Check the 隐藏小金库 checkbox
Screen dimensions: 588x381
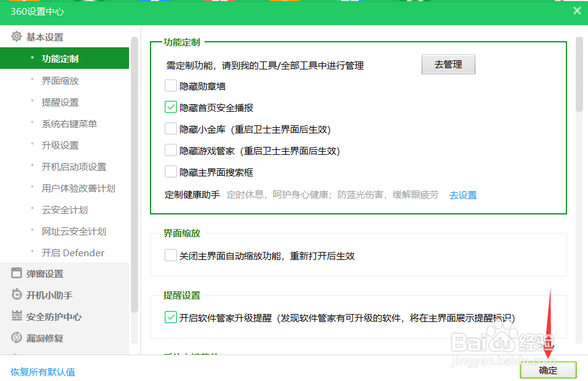pyautogui.click(x=171, y=128)
